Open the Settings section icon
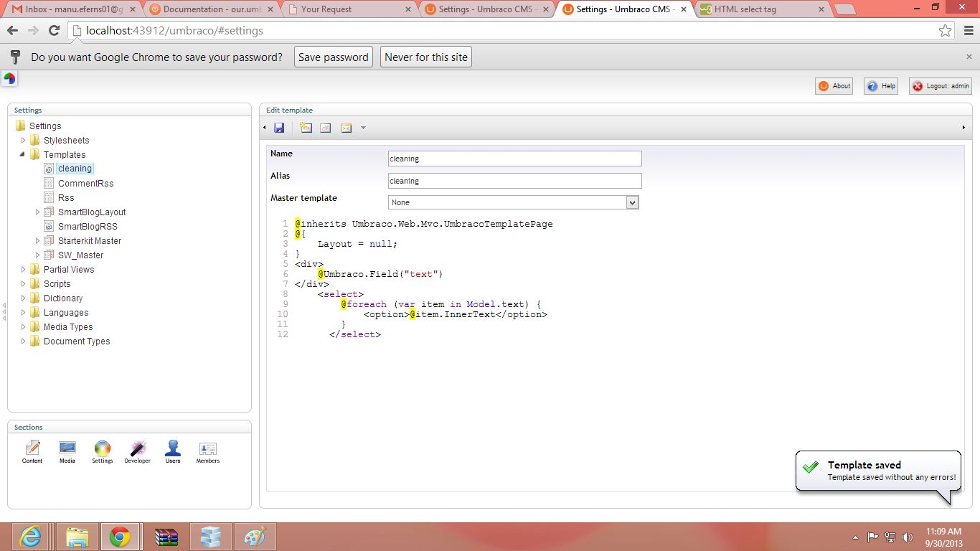Screen dimensions: 980x551 103,452
